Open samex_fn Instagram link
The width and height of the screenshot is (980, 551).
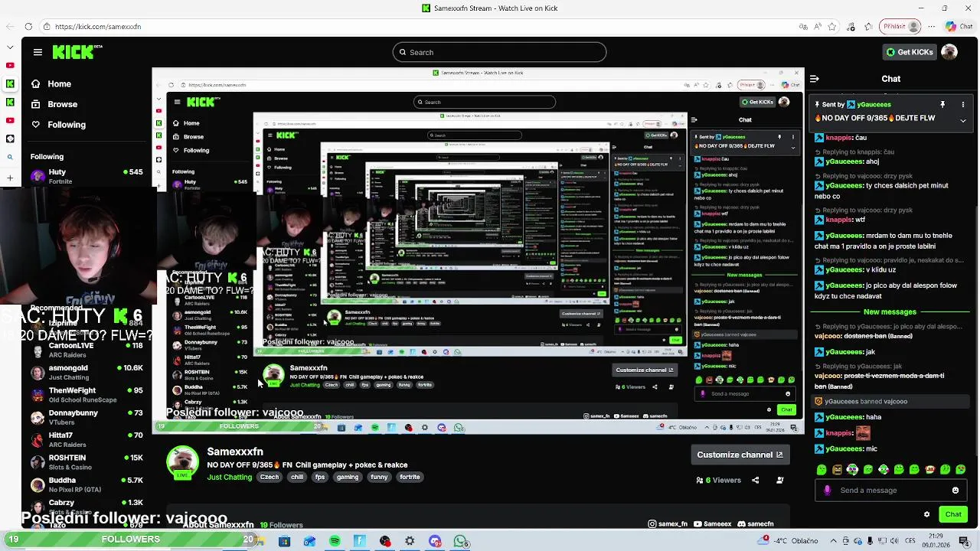pyautogui.click(x=668, y=524)
